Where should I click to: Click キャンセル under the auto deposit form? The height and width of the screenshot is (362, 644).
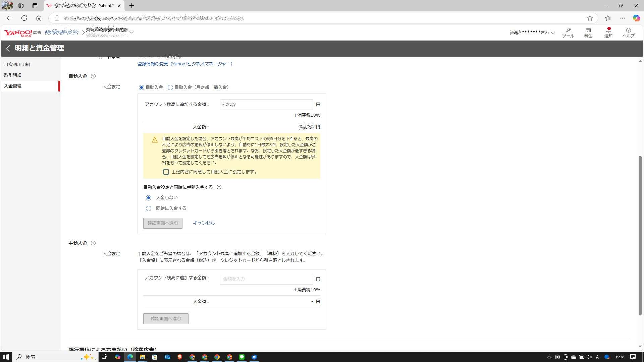203,223
